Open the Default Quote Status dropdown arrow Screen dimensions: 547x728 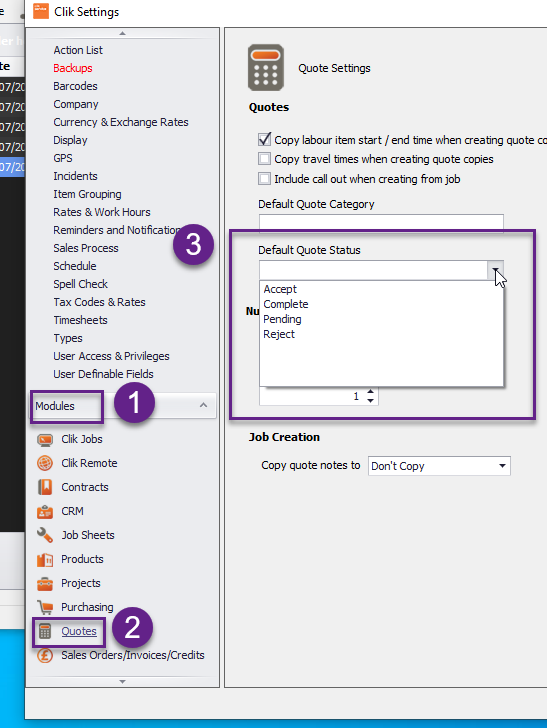495,270
